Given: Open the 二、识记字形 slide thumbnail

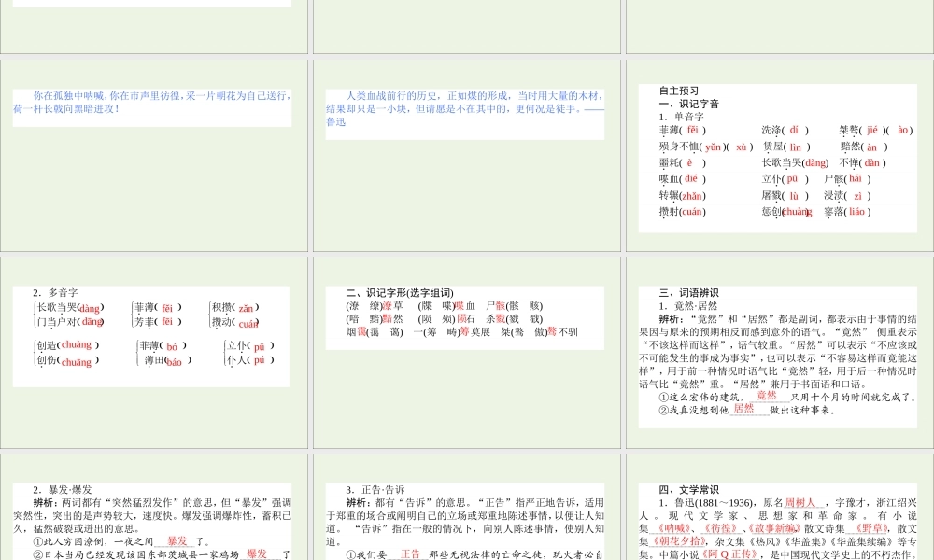Looking at the screenshot, I should click(x=466, y=352).
